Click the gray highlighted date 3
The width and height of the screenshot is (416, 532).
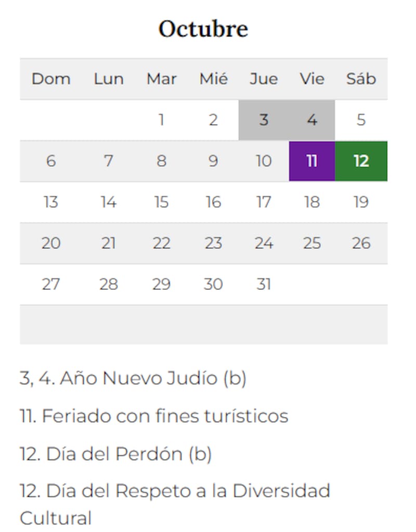tap(264, 120)
